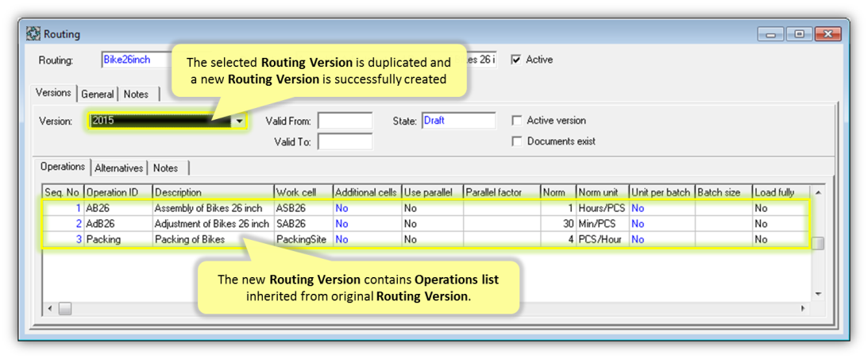Screen dimensions: 868x359
Task: Click the ASB26 work cell
Action: (x=303, y=208)
